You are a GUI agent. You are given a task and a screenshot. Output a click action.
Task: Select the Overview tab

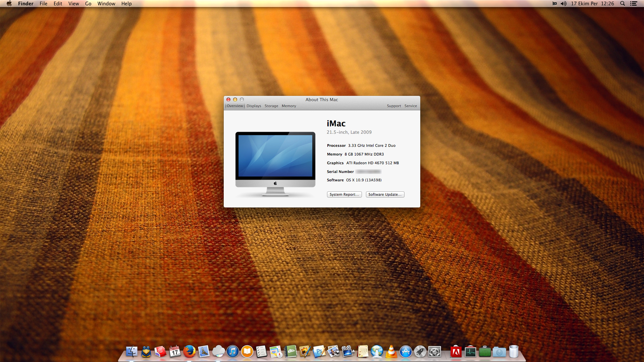pyautogui.click(x=235, y=106)
